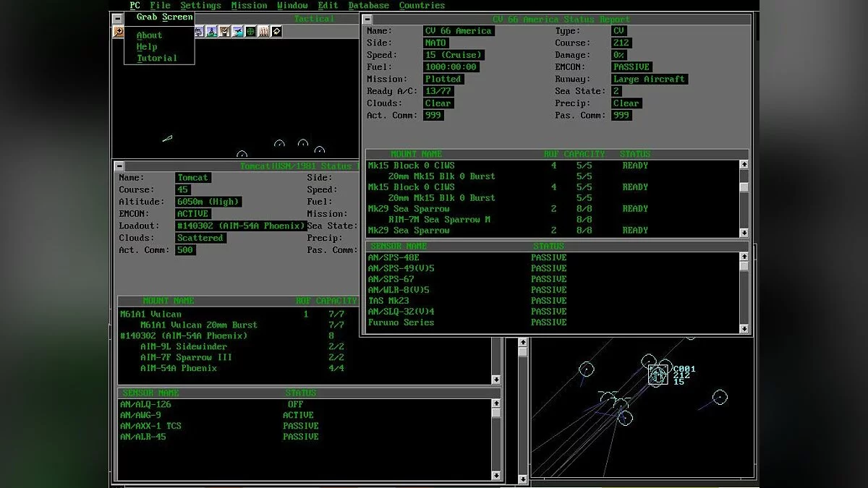
Task: Open the Window menu
Action: coord(292,5)
